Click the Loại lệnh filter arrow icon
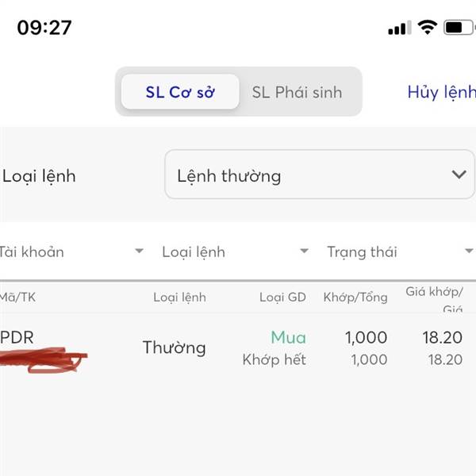This screenshot has height=476, width=476. [304, 251]
